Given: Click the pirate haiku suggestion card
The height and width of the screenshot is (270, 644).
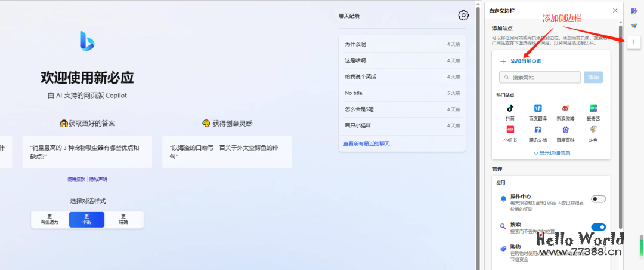Looking at the screenshot, I should click(x=227, y=152).
